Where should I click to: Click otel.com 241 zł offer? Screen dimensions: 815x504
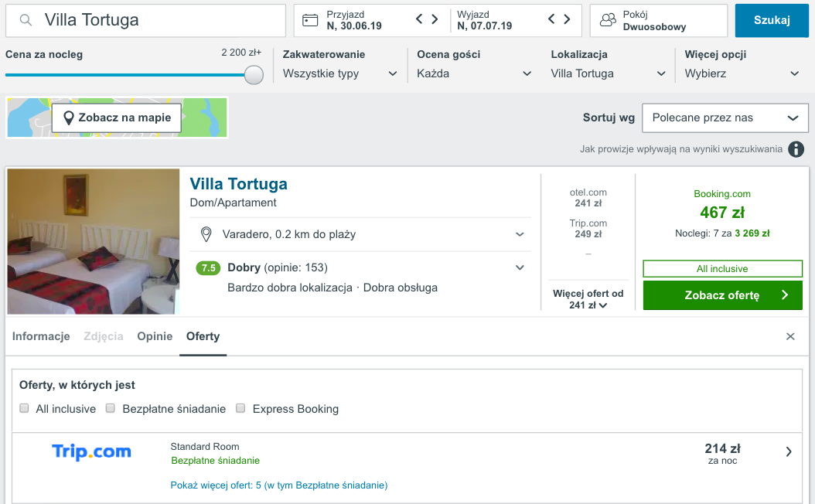[588, 198]
